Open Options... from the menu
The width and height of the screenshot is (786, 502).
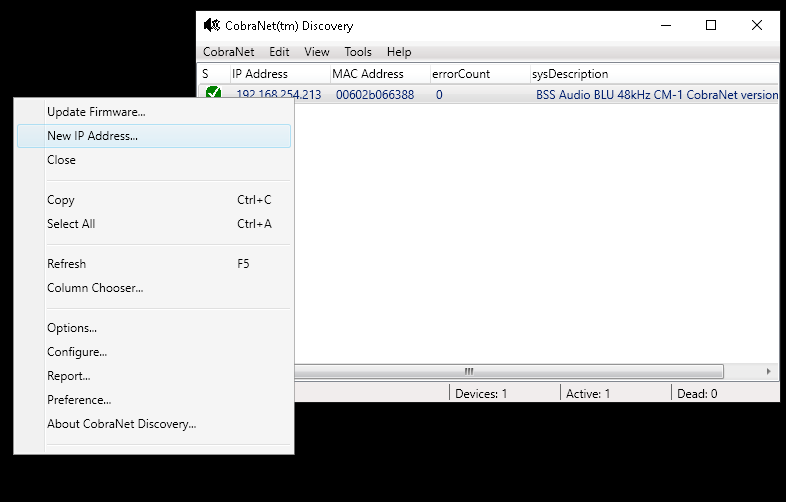tap(72, 328)
